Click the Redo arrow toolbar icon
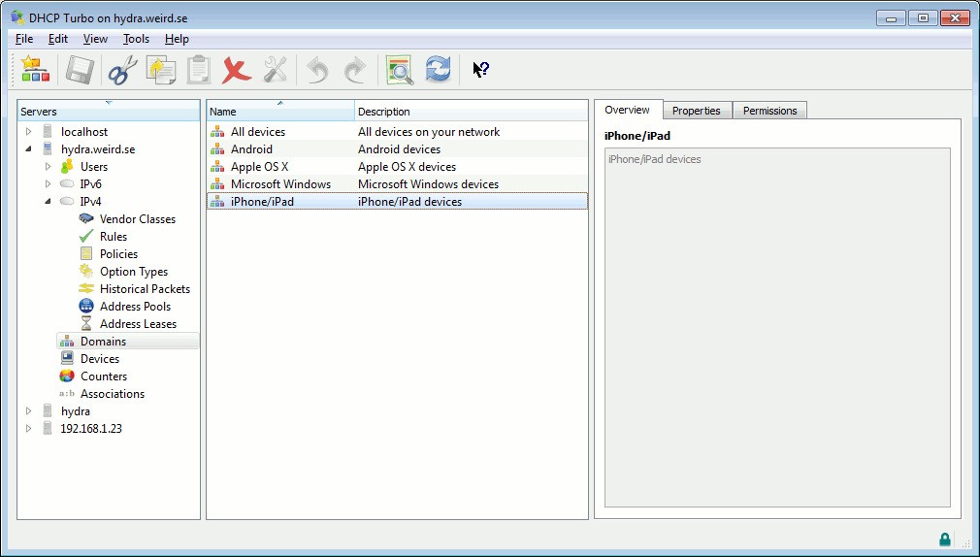Viewport: 980px width, 557px height. [355, 70]
